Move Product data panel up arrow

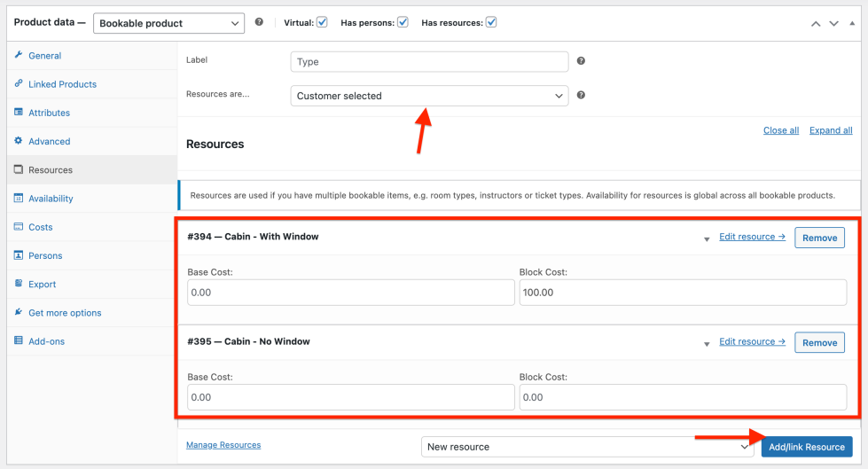point(816,23)
